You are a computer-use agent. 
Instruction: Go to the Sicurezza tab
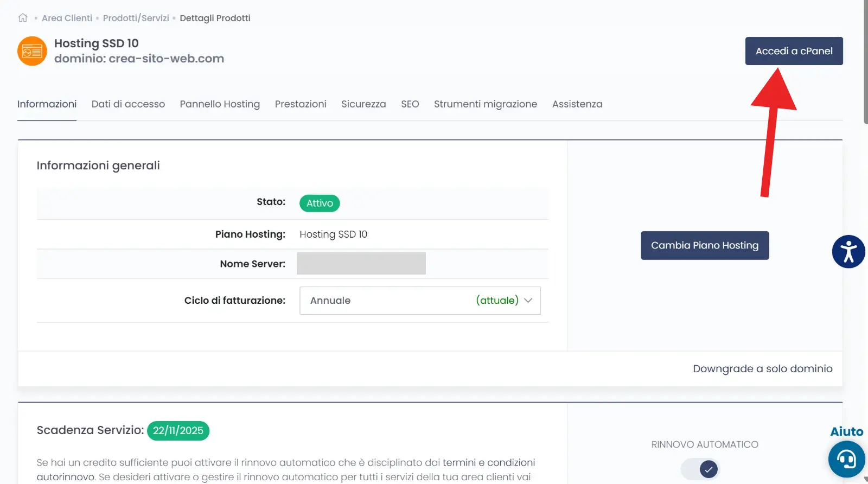363,104
